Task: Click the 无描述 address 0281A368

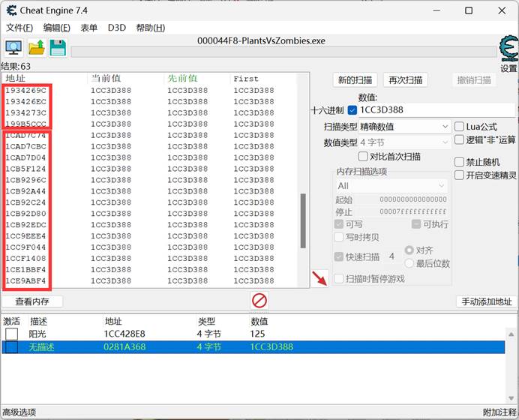Action: tap(124, 347)
